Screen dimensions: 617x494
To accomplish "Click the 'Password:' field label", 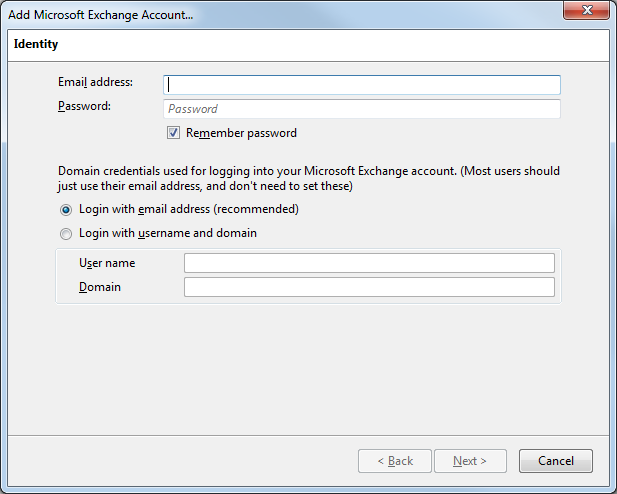I will click(x=84, y=106).
